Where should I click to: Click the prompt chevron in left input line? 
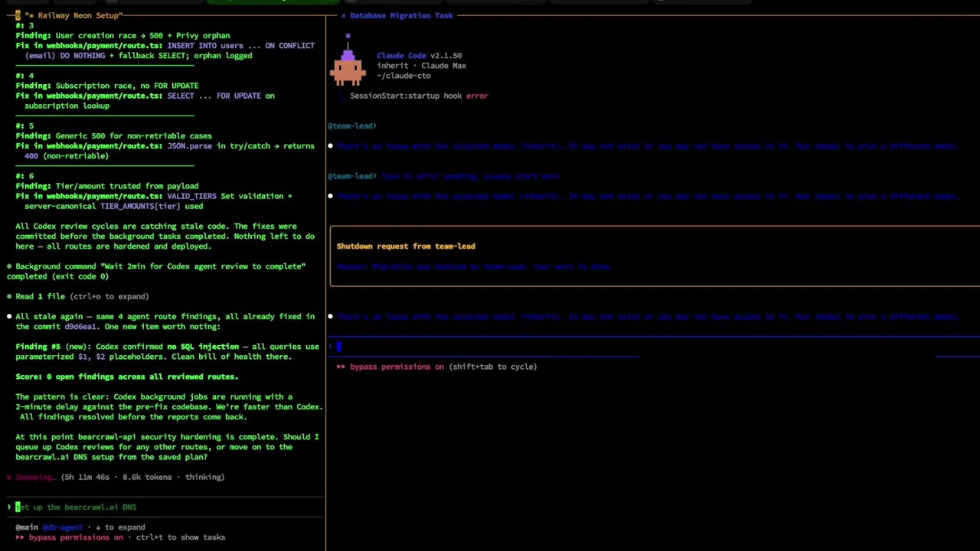[9, 507]
